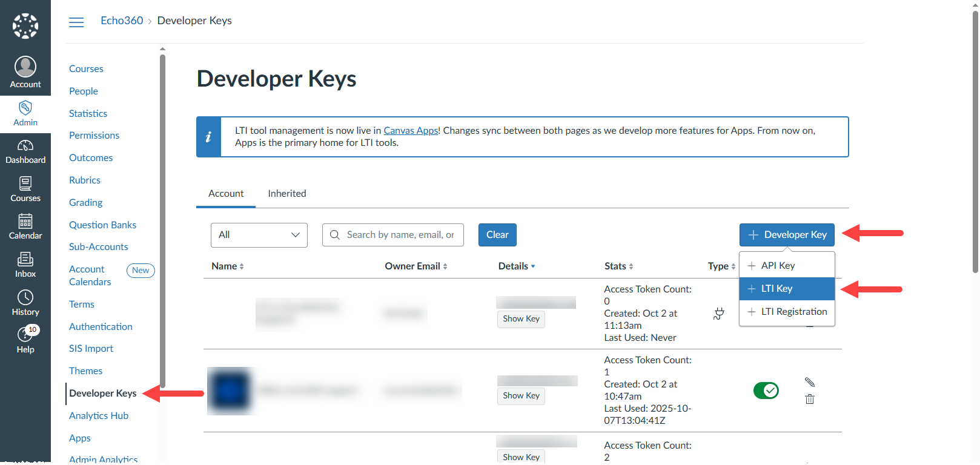Image resolution: width=980 pixels, height=465 pixels.
Task: Open Apps in the admin sidebar
Action: point(80,438)
